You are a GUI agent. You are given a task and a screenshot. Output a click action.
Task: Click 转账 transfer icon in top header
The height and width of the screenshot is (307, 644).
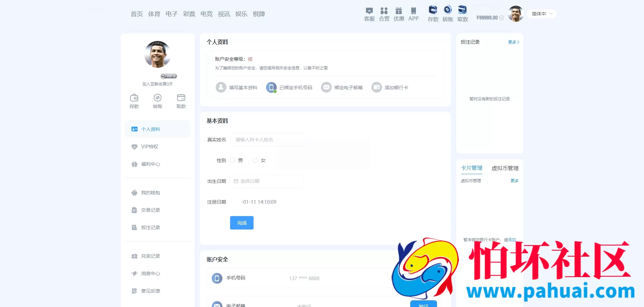[x=448, y=10]
